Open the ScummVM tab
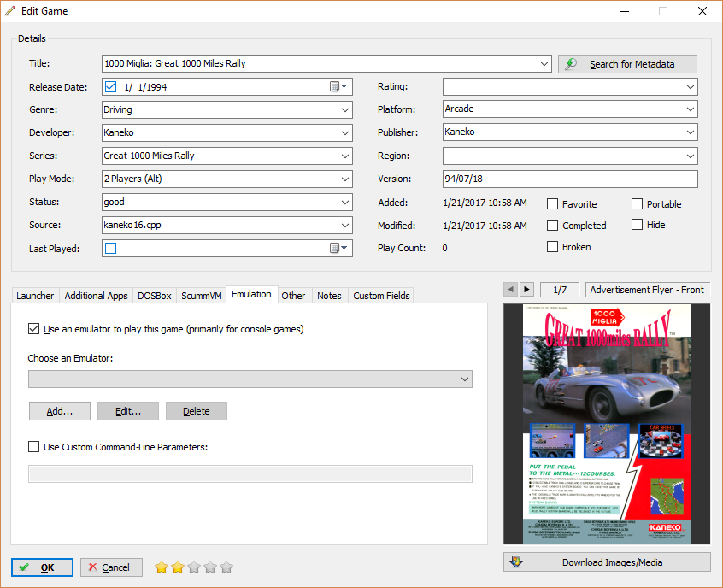The image size is (723, 588). pyautogui.click(x=202, y=296)
